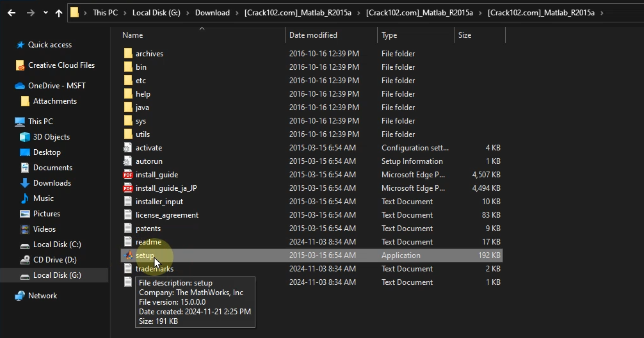This screenshot has height=338, width=644.
Task: Click the Network icon in sidebar
Action: [x=20, y=296]
